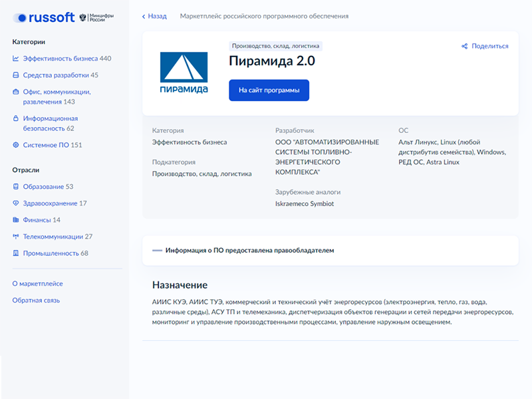Select the Финансы 14 industry
The width and height of the screenshot is (532, 399).
pos(42,220)
